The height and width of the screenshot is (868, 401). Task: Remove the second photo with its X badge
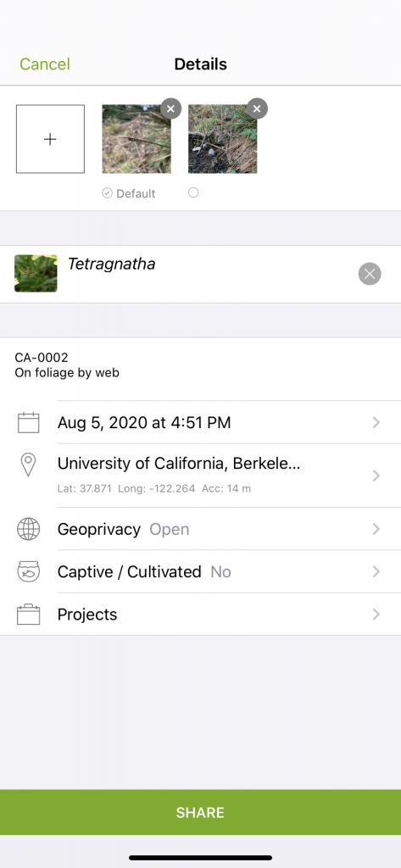(x=257, y=108)
